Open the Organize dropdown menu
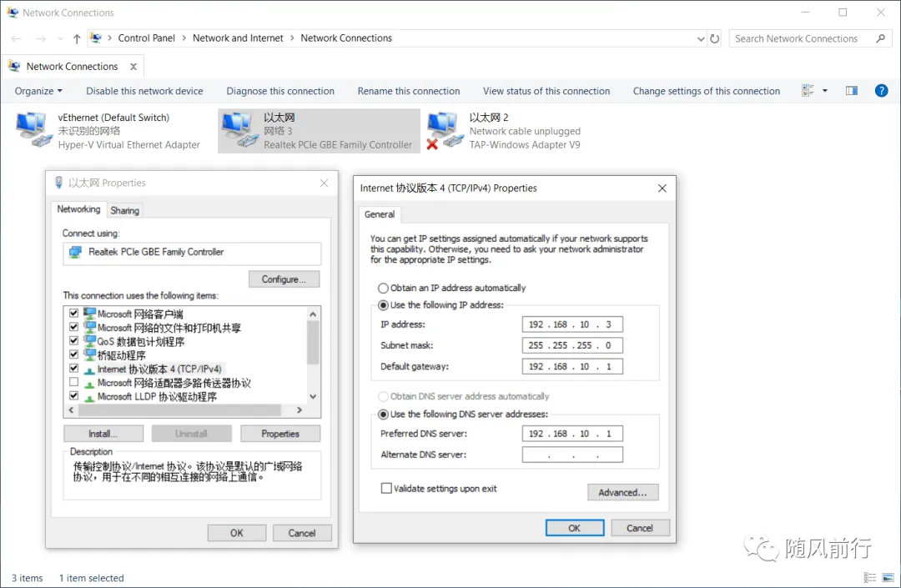The width and height of the screenshot is (901, 588). pos(38,91)
